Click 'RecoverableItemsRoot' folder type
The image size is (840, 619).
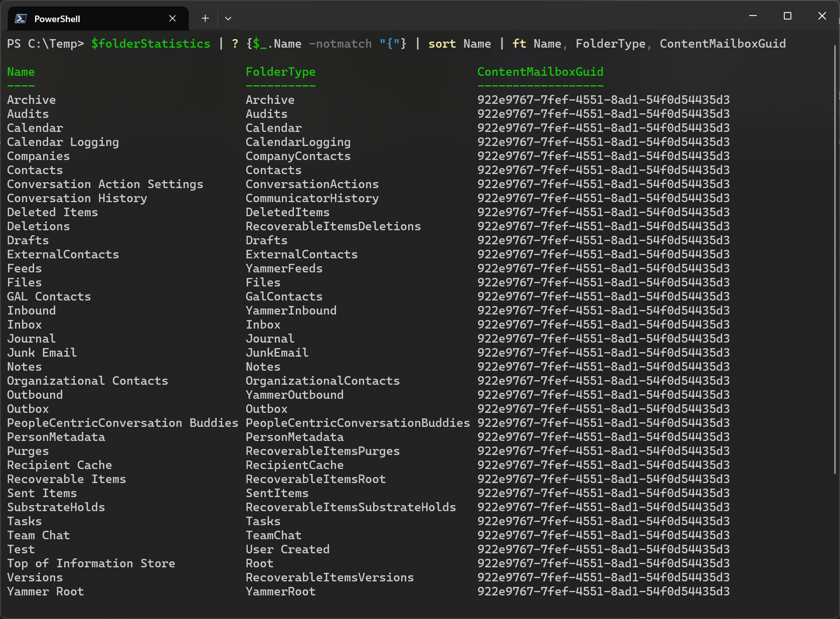pyautogui.click(x=316, y=479)
